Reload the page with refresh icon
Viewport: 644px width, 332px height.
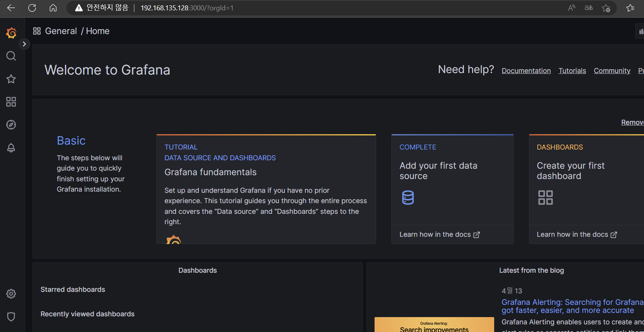[32, 8]
